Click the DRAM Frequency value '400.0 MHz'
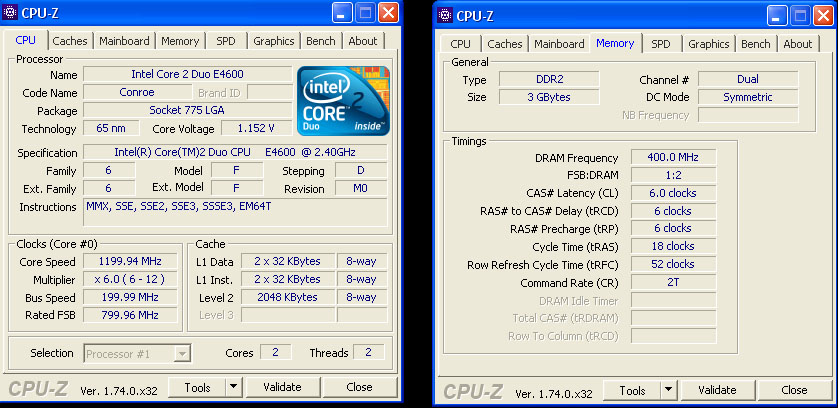Viewport: 838px width, 408px height. tap(673, 157)
